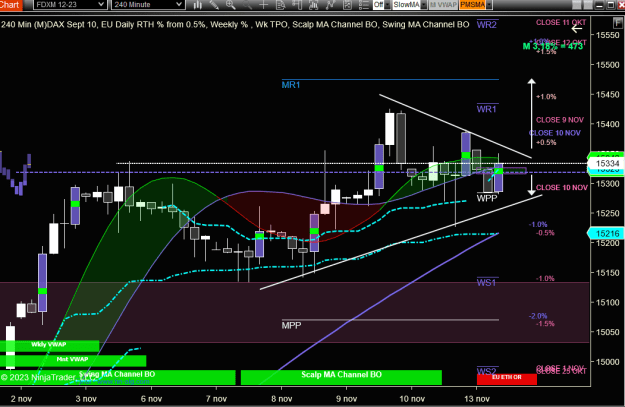Expand the dropdown arrow next to Off
Image resolution: width=625 pixels, height=407 pixels.
[388, 5]
